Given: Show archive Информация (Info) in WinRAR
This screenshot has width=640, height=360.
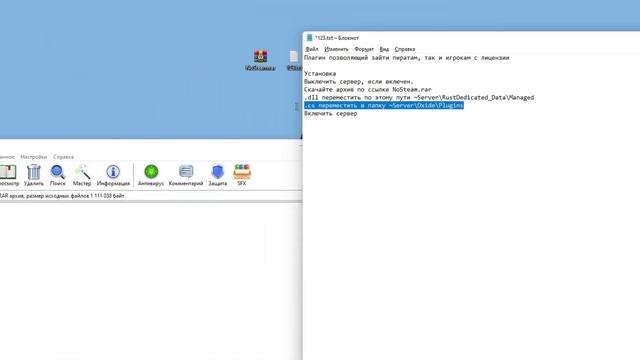Looking at the screenshot, I should pyautogui.click(x=113, y=175).
